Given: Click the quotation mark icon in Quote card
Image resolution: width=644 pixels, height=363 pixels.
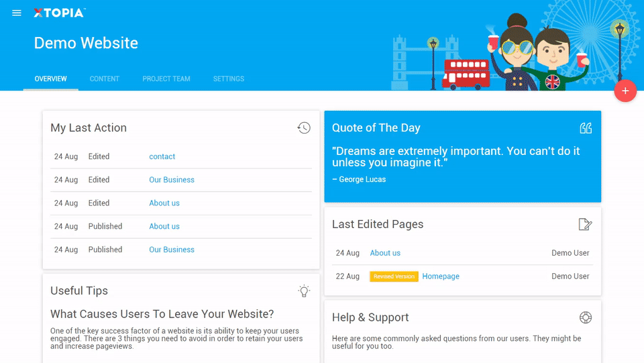Looking at the screenshot, I should click(x=586, y=127).
